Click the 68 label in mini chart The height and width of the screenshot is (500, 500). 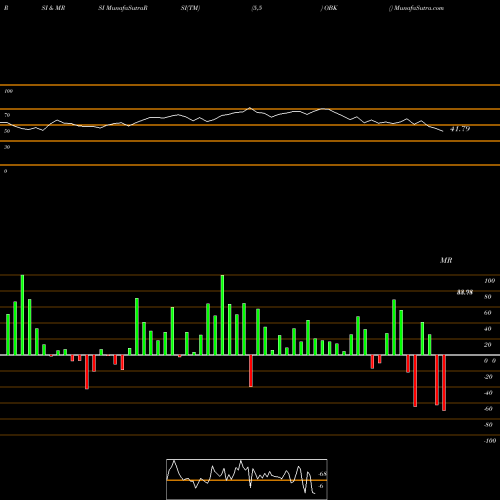pyautogui.click(x=322, y=474)
